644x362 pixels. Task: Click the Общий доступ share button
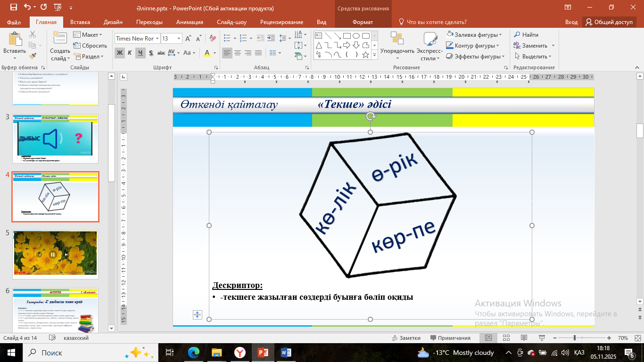[609, 22]
